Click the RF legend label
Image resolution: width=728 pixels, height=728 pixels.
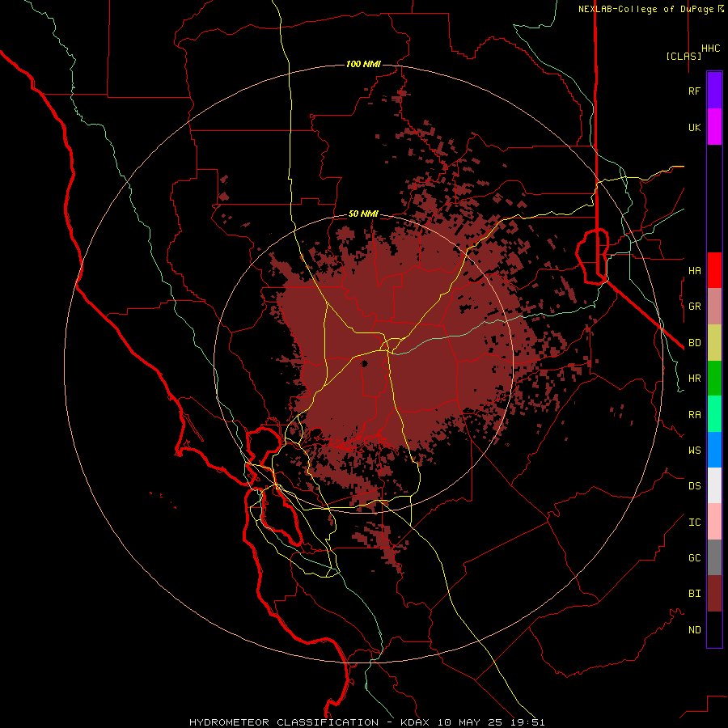point(694,91)
